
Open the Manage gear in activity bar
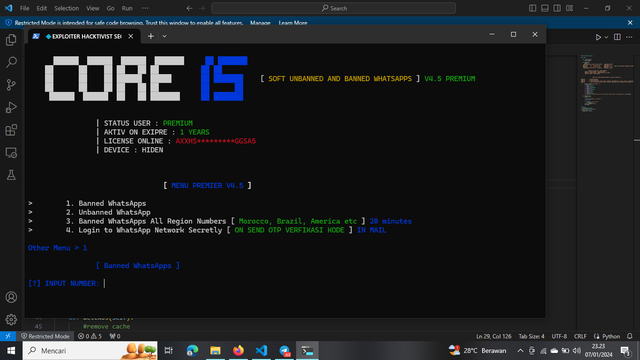(11, 320)
